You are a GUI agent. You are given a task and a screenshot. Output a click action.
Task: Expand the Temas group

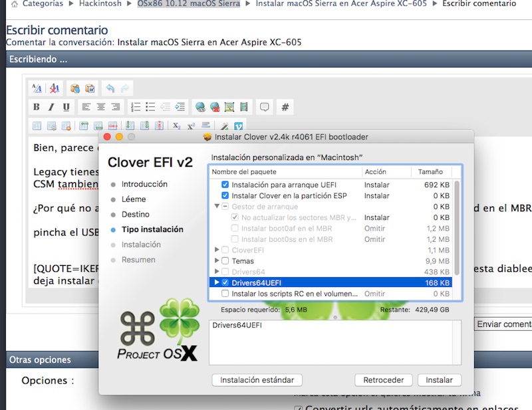pos(217,260)
